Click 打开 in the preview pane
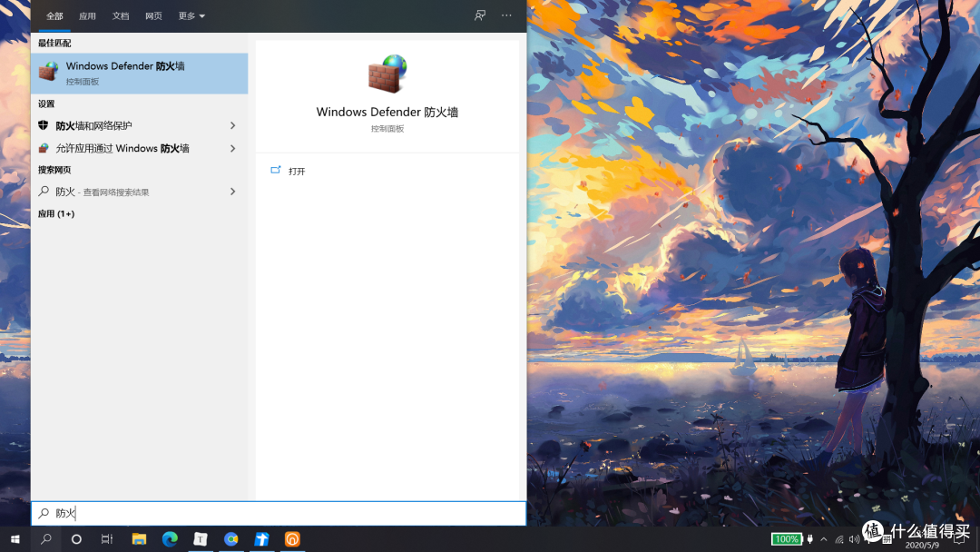The width and height of the screenshot is (980, 552). 297,172
